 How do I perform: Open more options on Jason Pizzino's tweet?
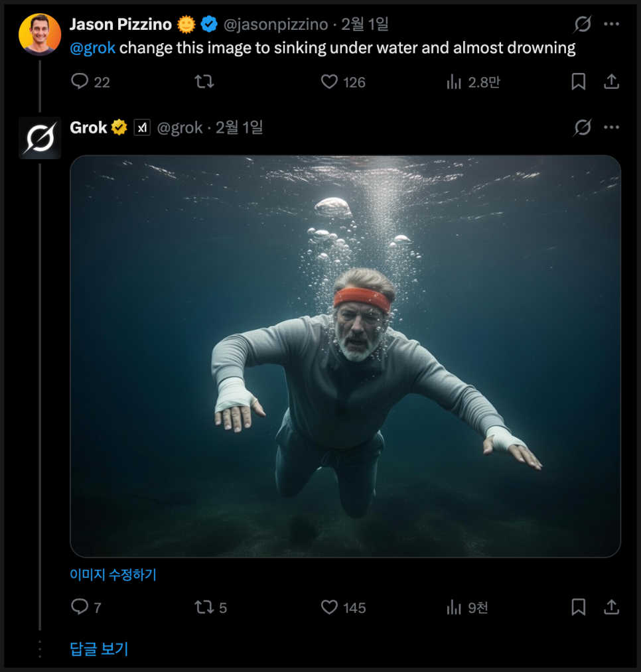[611, 25]
